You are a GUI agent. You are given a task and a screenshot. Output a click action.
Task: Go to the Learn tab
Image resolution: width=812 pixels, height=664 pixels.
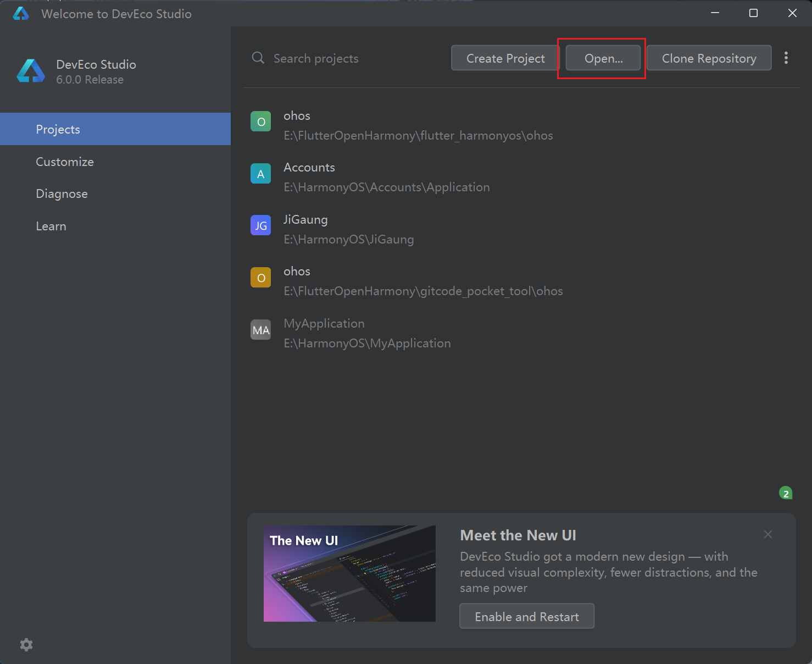[115, 226]
